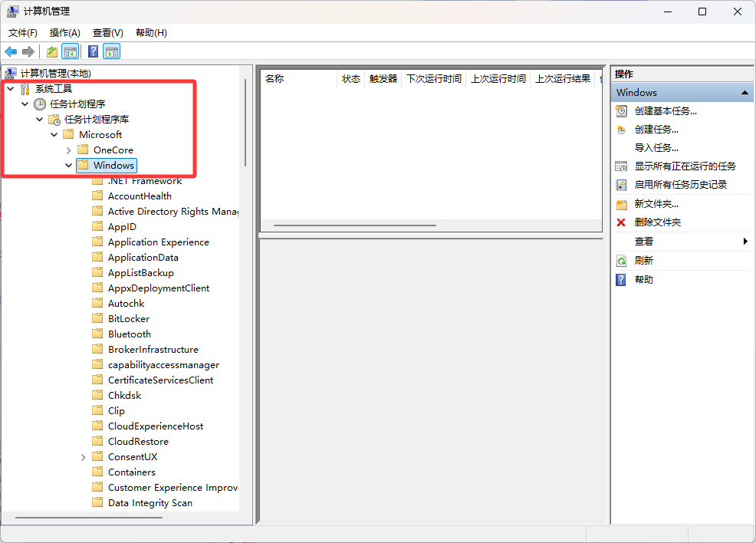
Task: Click the 启用所有任务历史记录 icon
Action: (621, 185)
